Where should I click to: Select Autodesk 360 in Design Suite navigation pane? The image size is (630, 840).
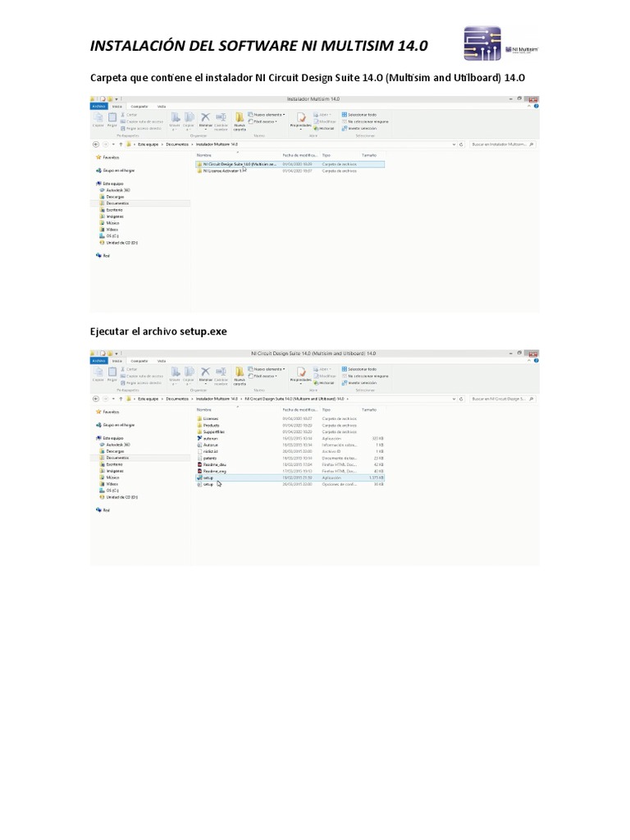click(115, 445)
